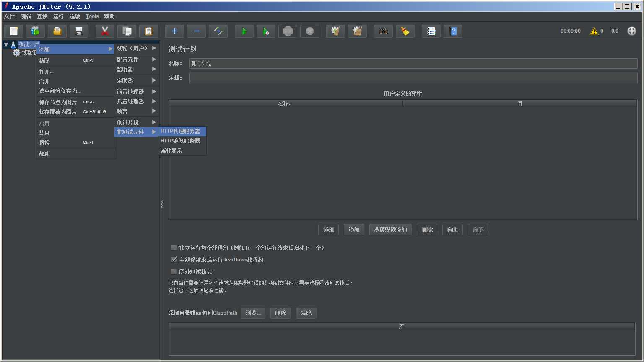Expand the 定时器 submenu
This screenshot has width=644, height=362.
click(136, 80)
